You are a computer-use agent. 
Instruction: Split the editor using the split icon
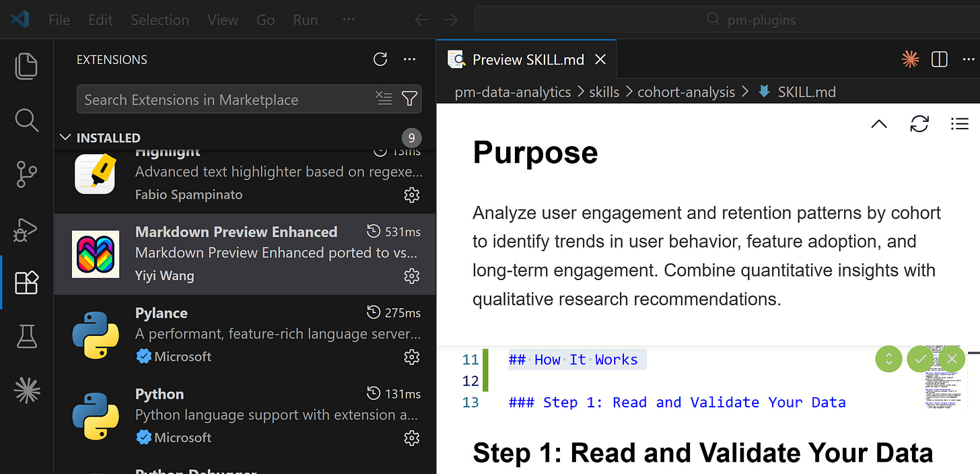(x=939, y=59)
